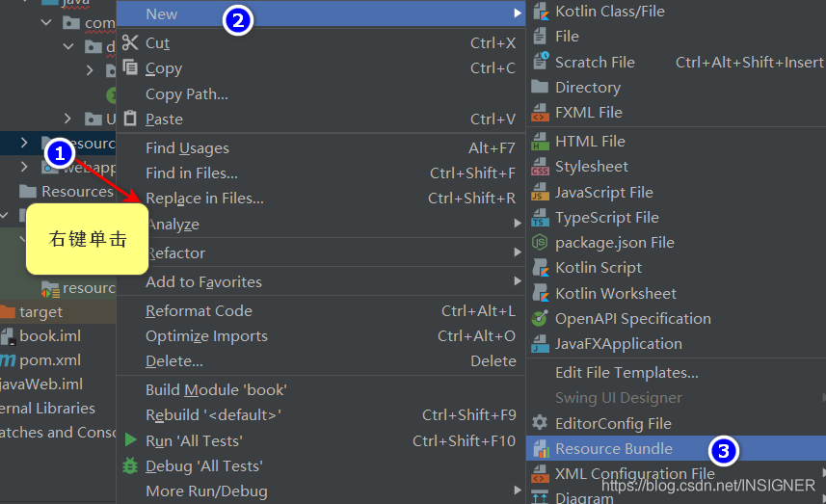Click the Kotlin Script icon
Image resolution: width=826 pixels, height=504 pixels.
click(x=540, y=268)
